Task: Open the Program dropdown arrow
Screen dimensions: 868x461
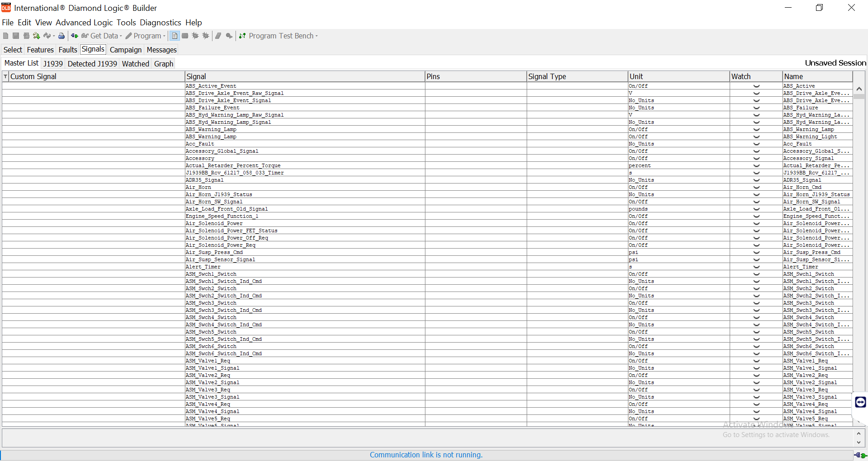Action: [164, 36]
